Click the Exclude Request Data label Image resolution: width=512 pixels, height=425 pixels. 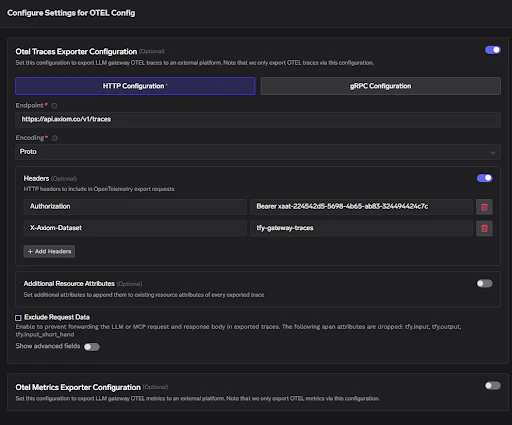pyautogui.click(x=57, y=317)
